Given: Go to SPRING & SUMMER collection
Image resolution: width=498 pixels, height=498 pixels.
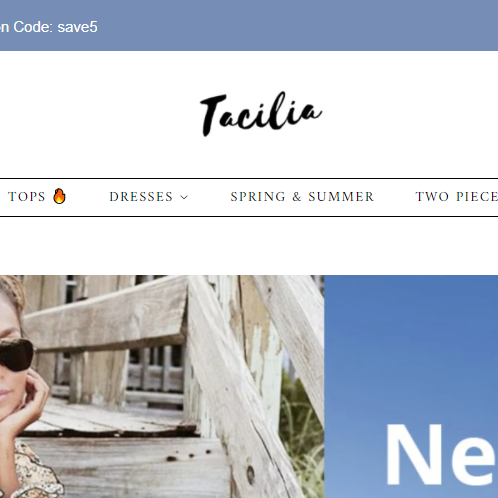Looking at the screenshot, I should click(x=302, y=197).
